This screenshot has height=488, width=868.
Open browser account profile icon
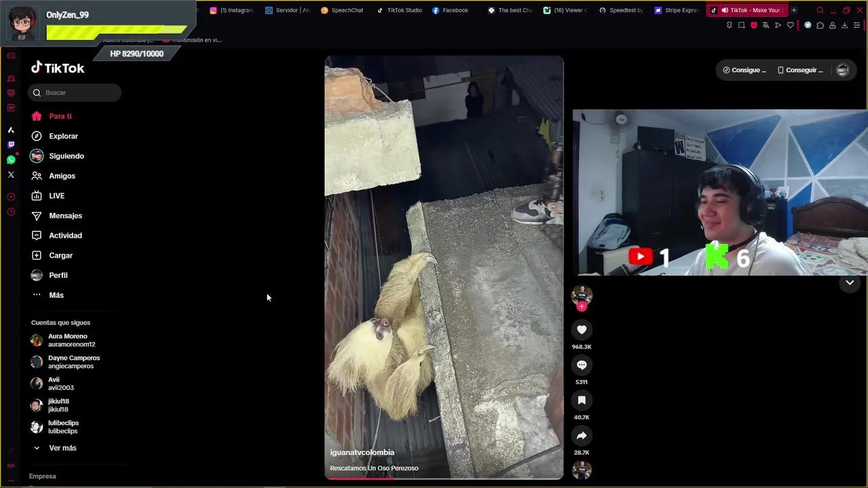click(x=832, y=25)
